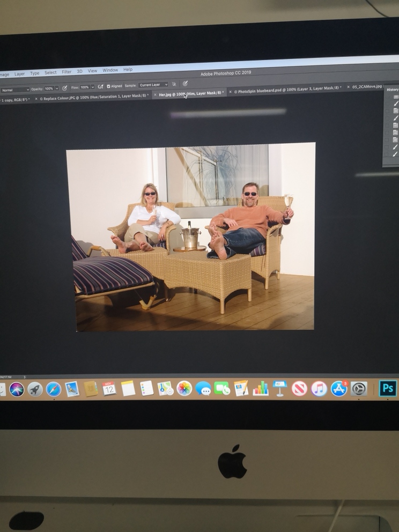
Task: Switch to the Replace Colour.JPG document tab
Action: (94, 97)
